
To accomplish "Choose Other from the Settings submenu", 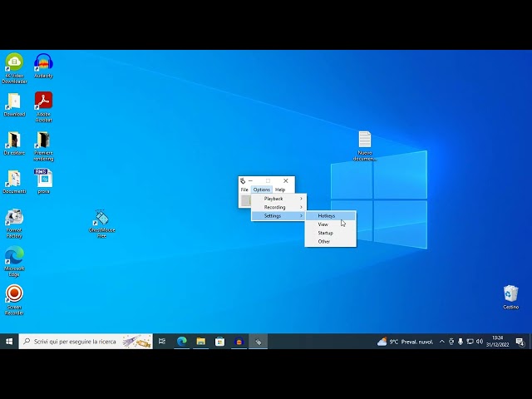I will click(x=331, y=242).
